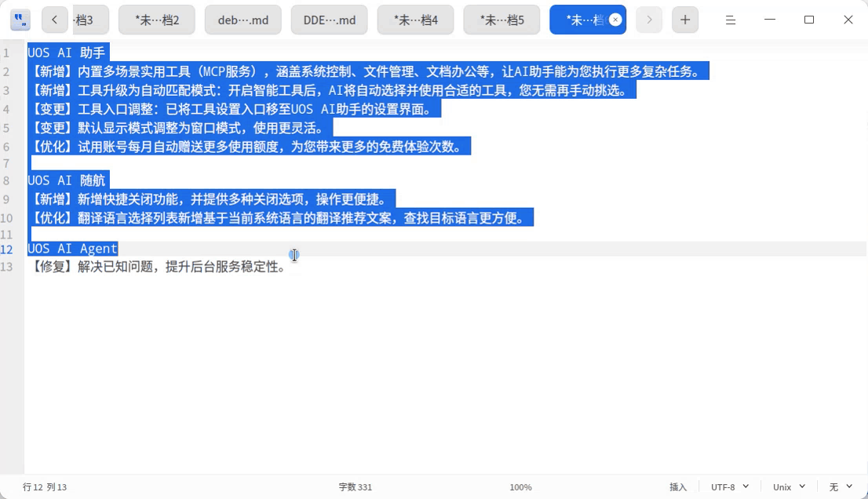Go to next tabs with right arrow
Image resolution: width=868 pixels, height=499 pixels.
tap(649, 20)
